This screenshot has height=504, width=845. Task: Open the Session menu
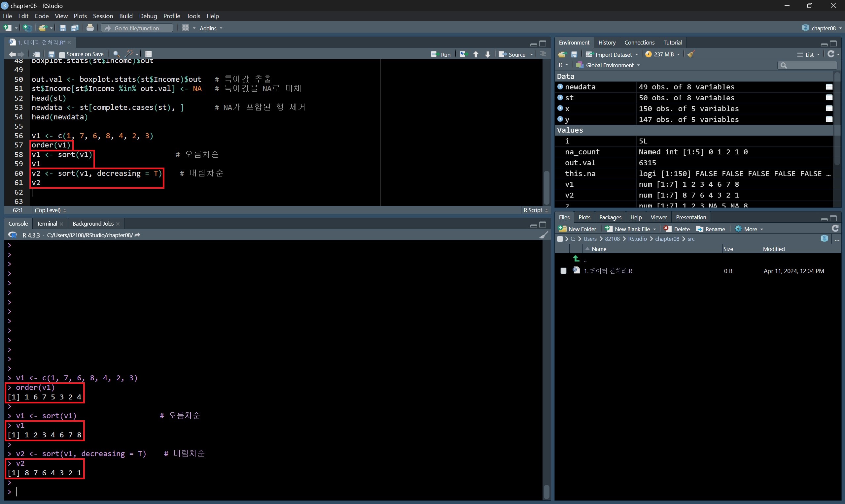pos(103,16)
